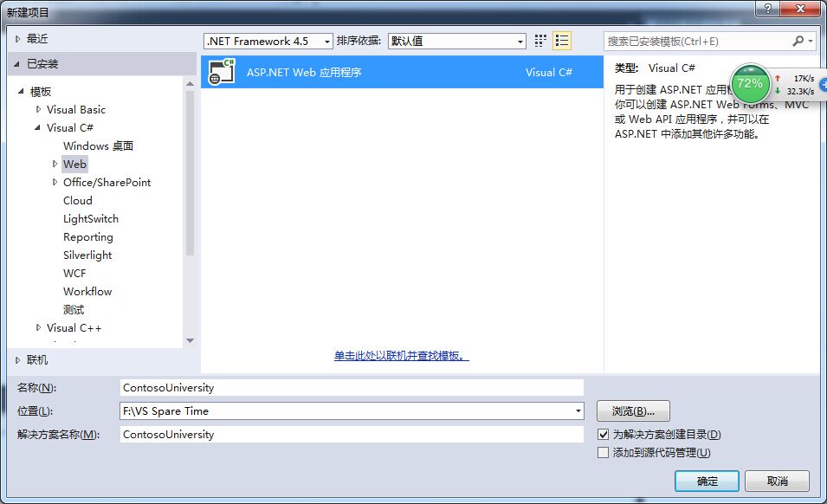Select the LightSwitch category
Image resolution: width=827 pixels, height=504 pixels.
click(x=91, y=219)
